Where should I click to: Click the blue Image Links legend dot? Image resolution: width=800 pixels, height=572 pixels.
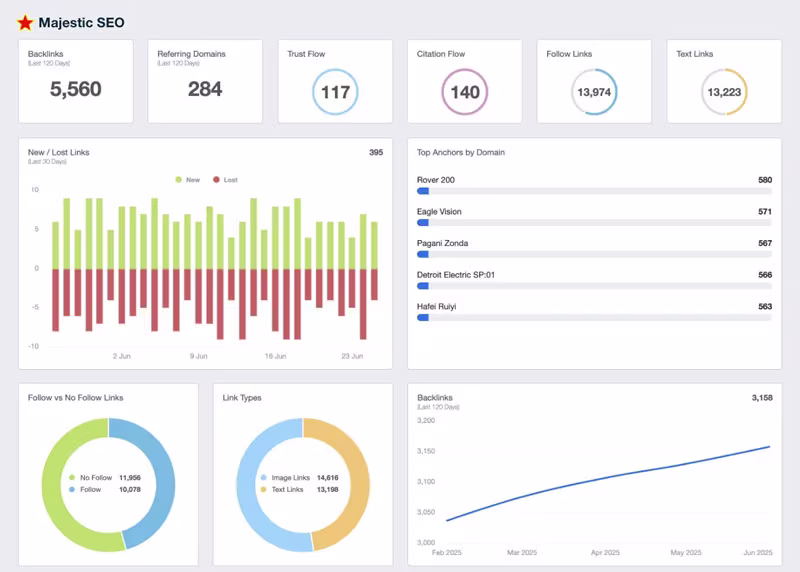(263, 478)
